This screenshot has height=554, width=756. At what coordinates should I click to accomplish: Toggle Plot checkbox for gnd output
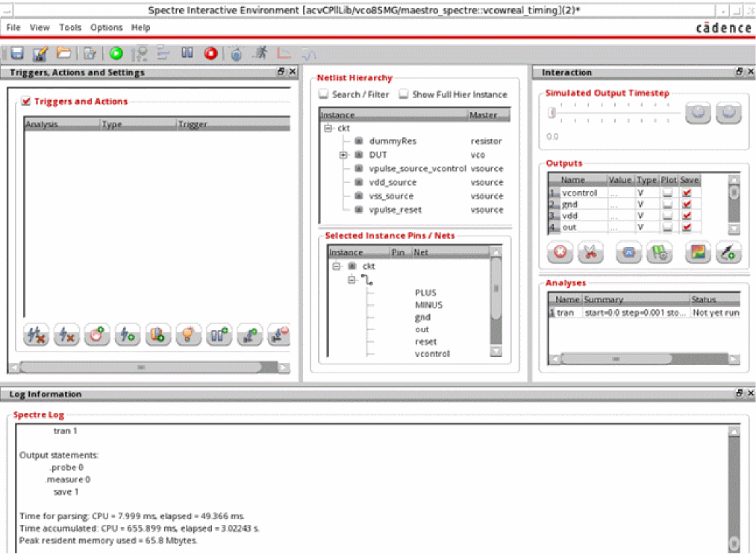[x=668, y=205]
